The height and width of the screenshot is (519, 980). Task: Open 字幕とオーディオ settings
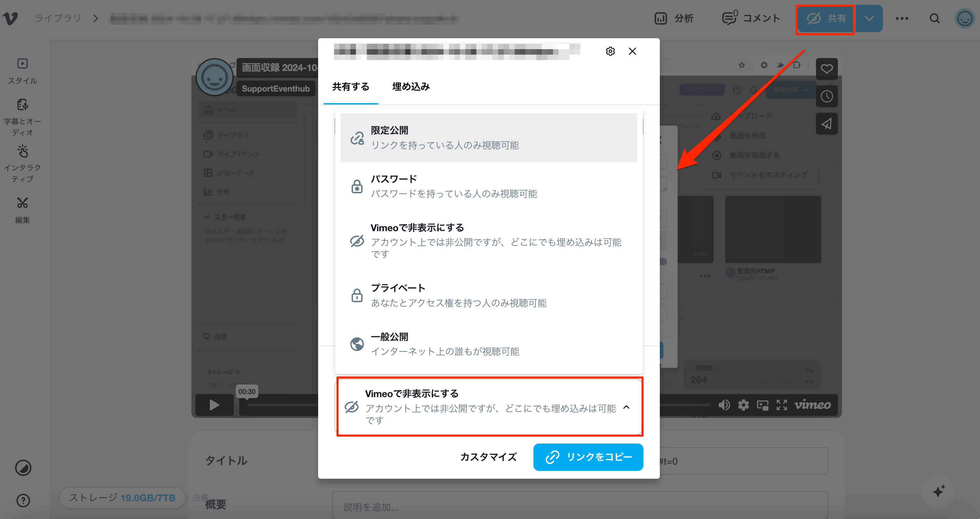[23, 118]
